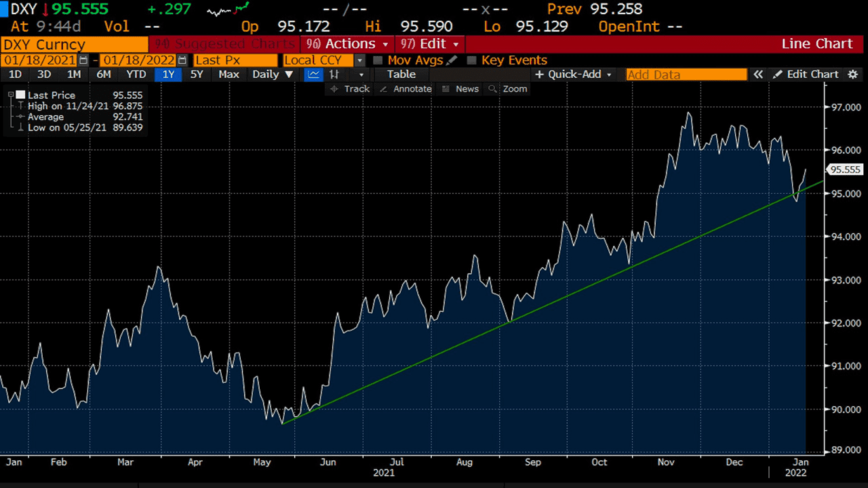Click the Table button
Viewport: 868px width, 488px height.
coord(401,75)
